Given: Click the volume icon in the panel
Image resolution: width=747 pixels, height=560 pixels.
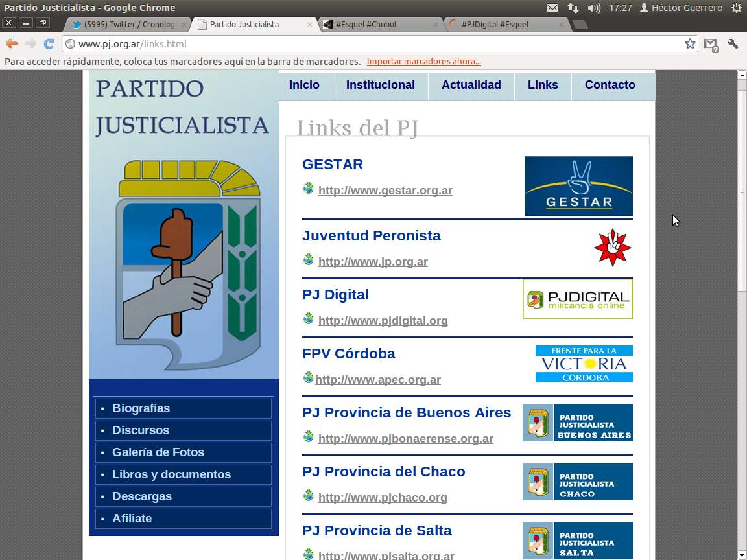Looking at the screenshot, I should pyautogui.click(x=593, y=8).
